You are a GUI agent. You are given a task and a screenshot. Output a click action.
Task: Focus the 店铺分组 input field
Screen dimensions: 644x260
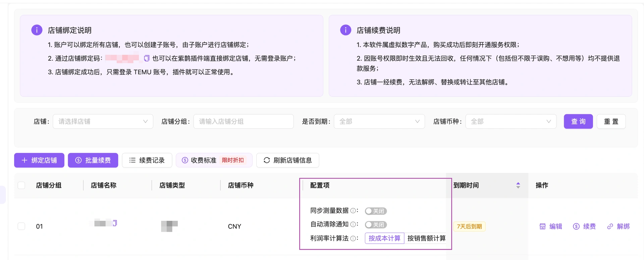point(244,121)
